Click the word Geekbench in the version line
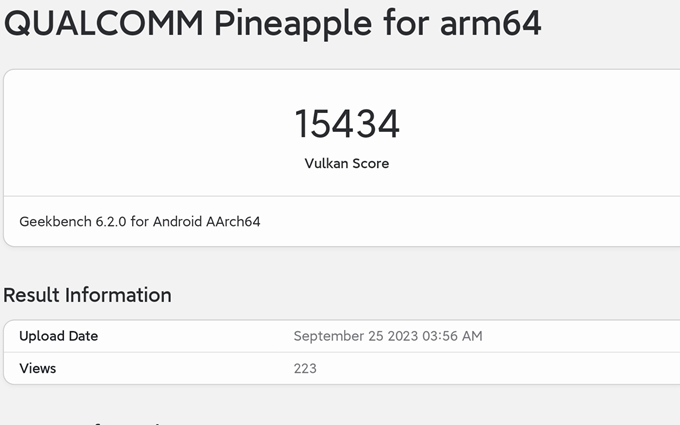The image size is (680, 425). [56, 222]
